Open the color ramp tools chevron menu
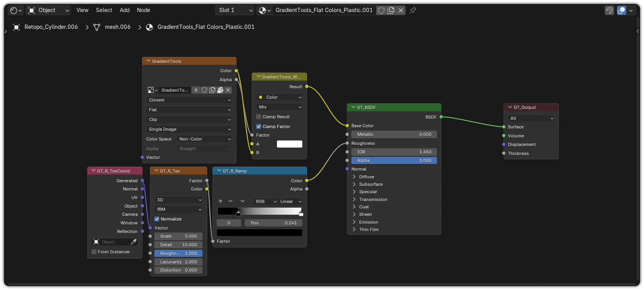Screen dimensions: 644x290 243,201
